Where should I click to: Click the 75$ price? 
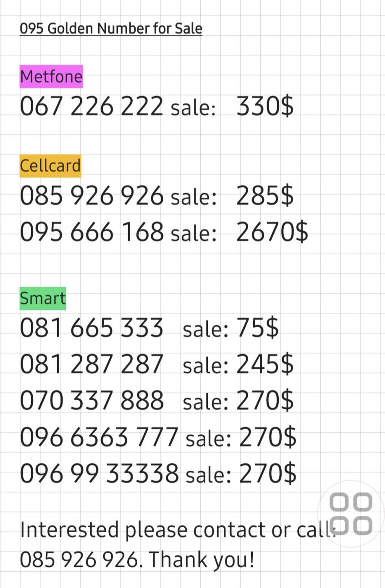tap(257, 328)
